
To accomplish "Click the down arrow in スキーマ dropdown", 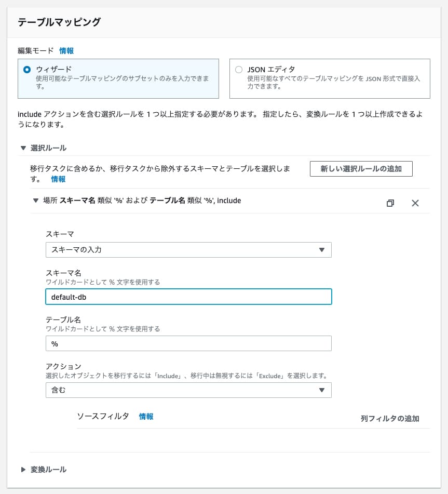I will click(x=321, y=250).
